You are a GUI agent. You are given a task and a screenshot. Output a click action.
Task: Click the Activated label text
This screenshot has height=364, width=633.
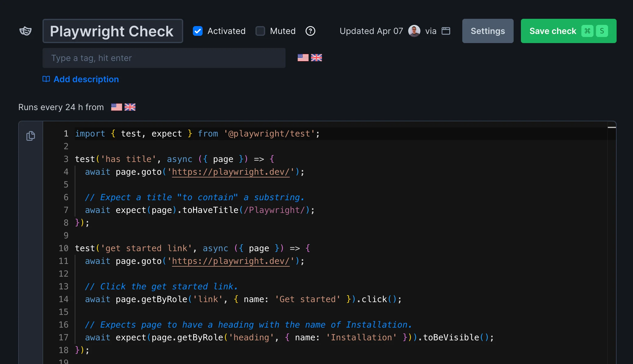(226, 31)
